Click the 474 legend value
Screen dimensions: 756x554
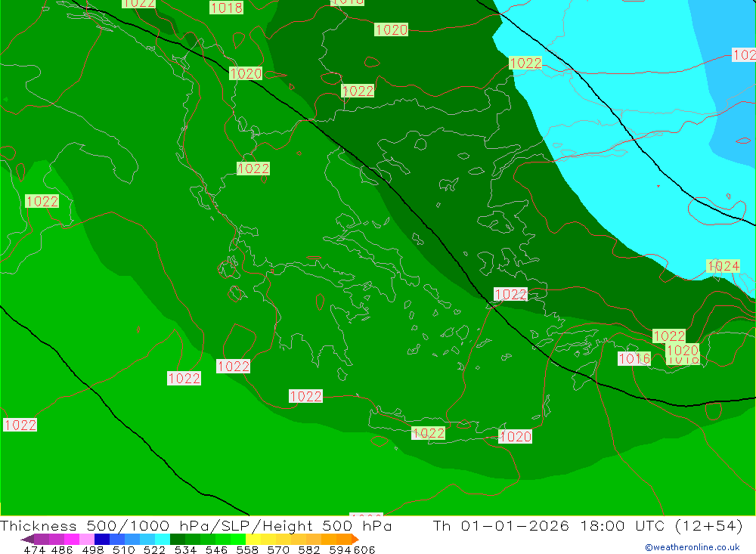pyautogui.click(x=34, y=549)
